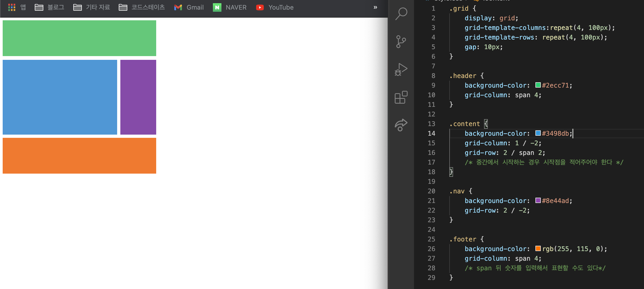
Task: Click the #8e44ad purple color swatch
Action: (538, 201)
